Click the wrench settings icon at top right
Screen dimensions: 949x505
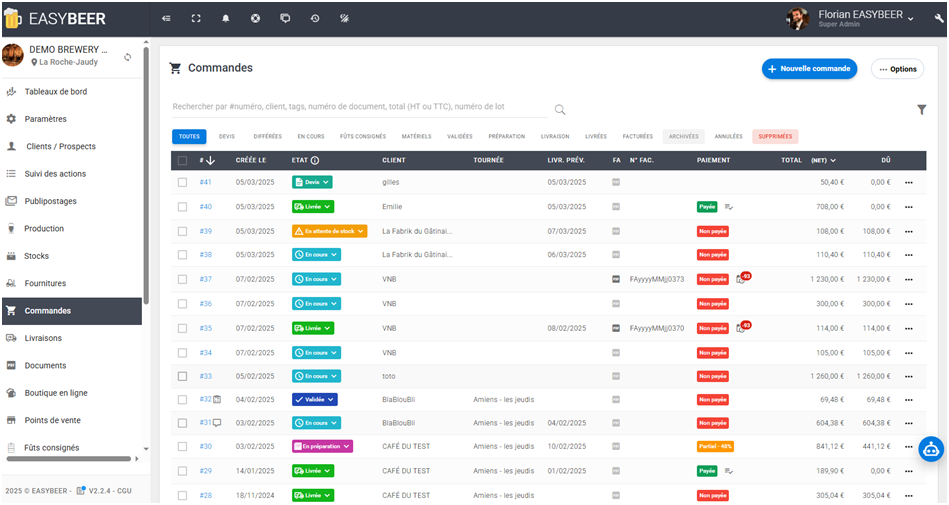pyautogui.click(x=939, y=19)
